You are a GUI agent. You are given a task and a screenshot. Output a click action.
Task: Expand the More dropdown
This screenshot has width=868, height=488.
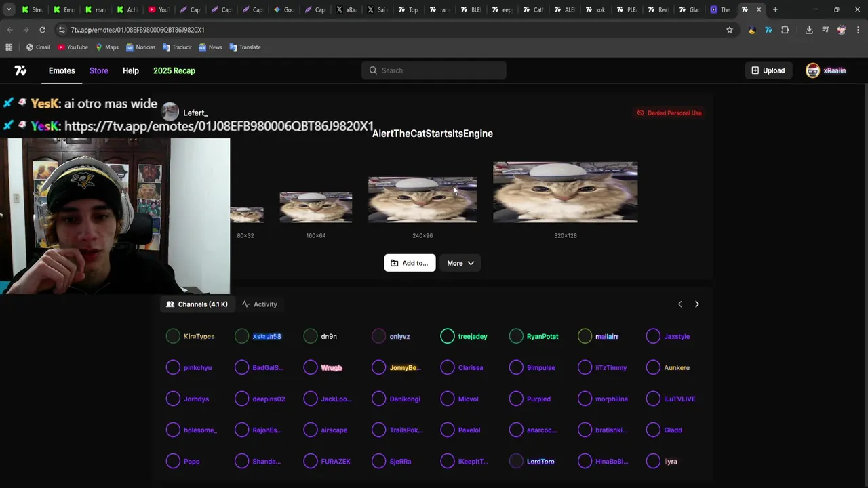point(460,263)
